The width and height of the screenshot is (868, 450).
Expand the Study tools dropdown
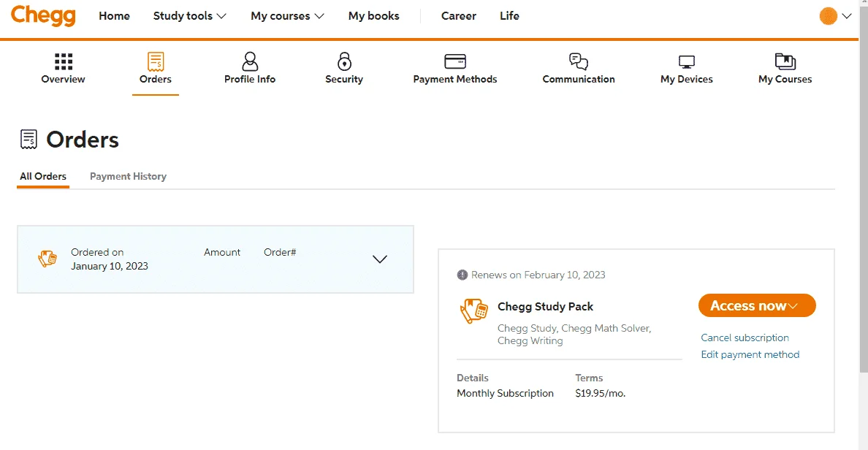click(189, 16)
